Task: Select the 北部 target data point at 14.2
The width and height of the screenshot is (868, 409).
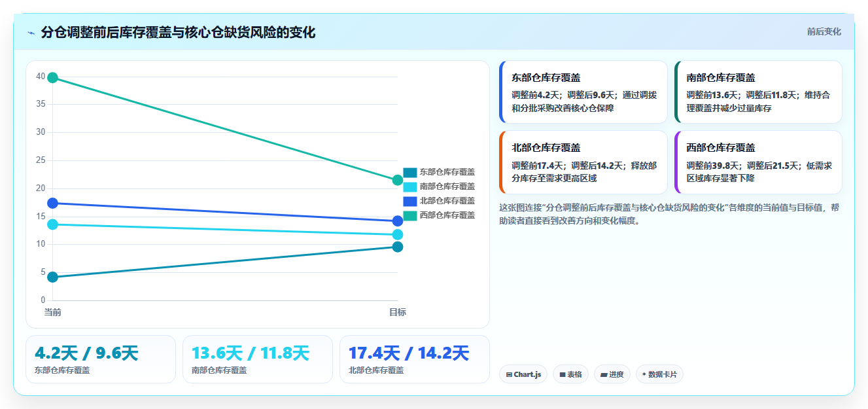Action: point(398,221)
